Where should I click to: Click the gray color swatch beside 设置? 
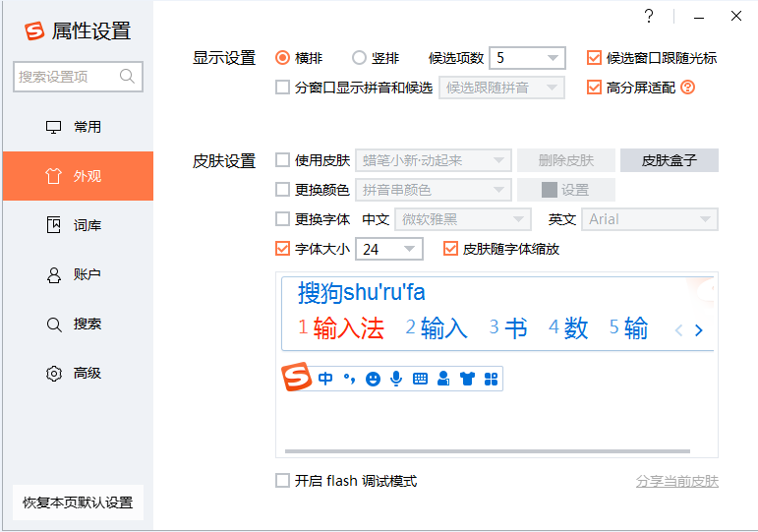point(550,190)
